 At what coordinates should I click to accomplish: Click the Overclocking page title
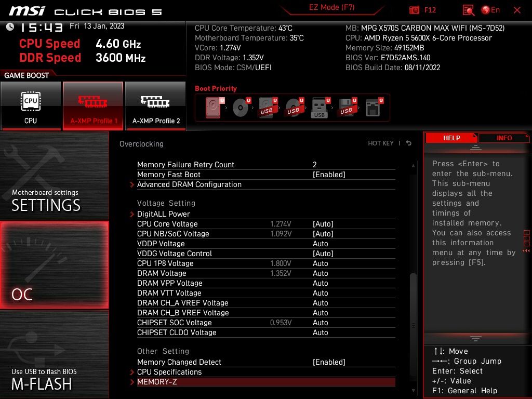coord(141,144)
